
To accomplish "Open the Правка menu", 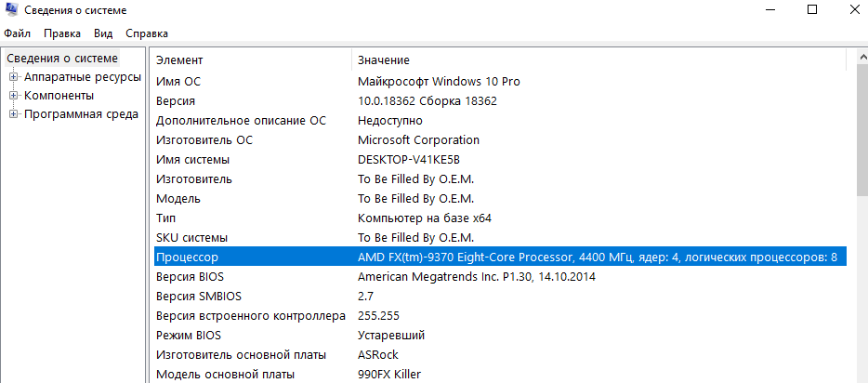I will (62, 33).
